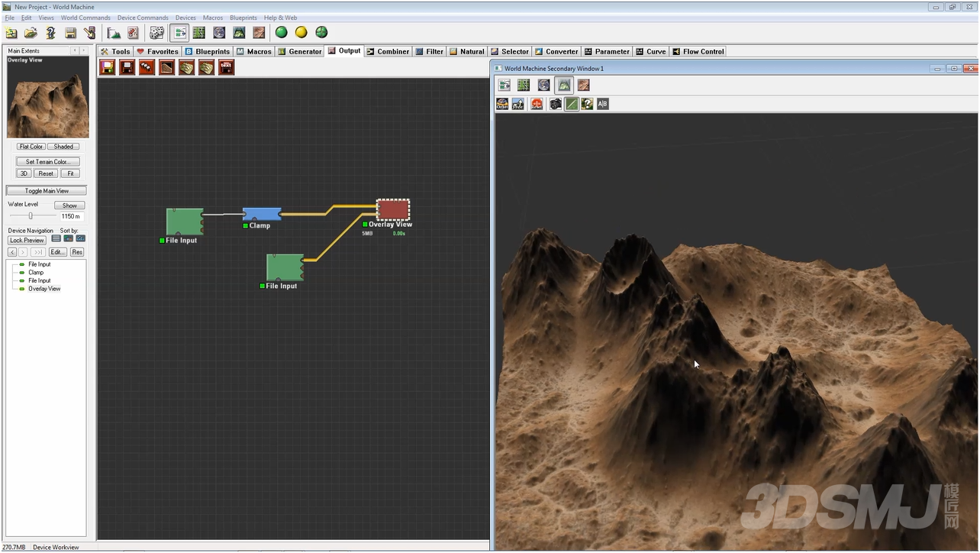This screenshot has width=980, height=553.
Task: Add the seventh Output device text icon
Action: tap(226, 67)
